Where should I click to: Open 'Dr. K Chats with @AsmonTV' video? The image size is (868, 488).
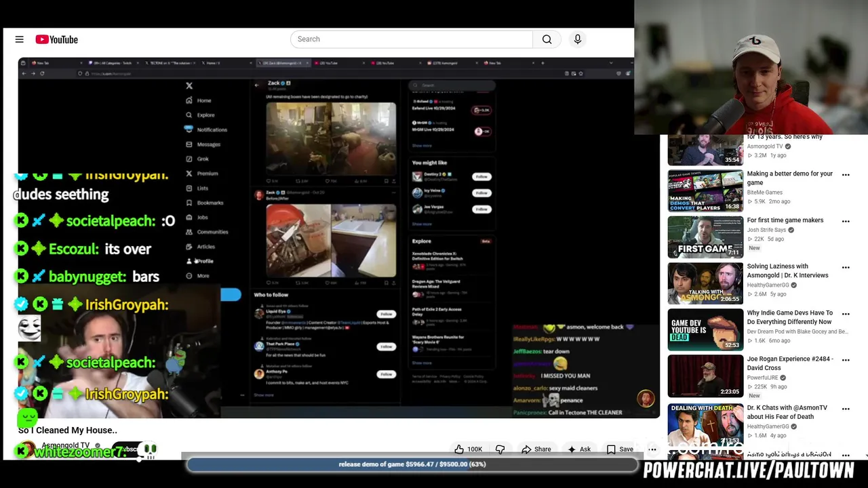[x=787, y=412]
